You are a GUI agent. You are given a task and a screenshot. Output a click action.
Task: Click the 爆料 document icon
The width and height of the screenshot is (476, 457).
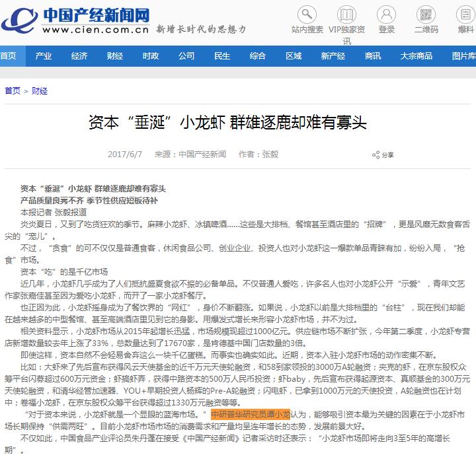click(465, 15)
